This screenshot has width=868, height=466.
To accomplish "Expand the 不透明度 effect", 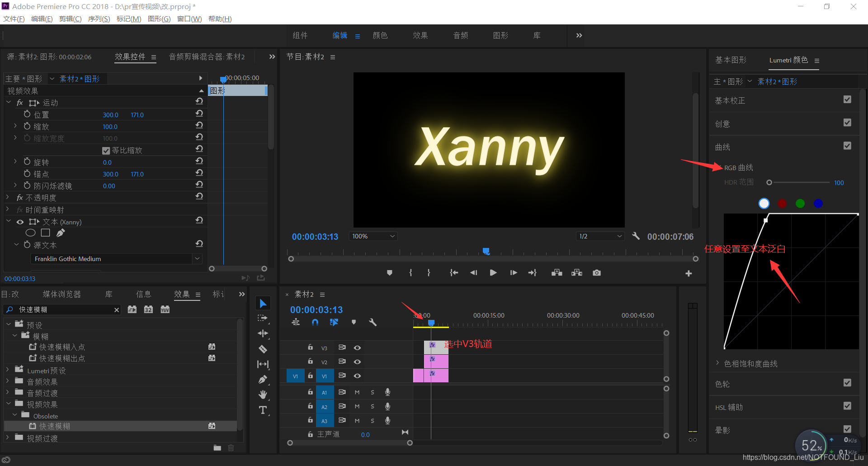I will (x=8, y=197).
